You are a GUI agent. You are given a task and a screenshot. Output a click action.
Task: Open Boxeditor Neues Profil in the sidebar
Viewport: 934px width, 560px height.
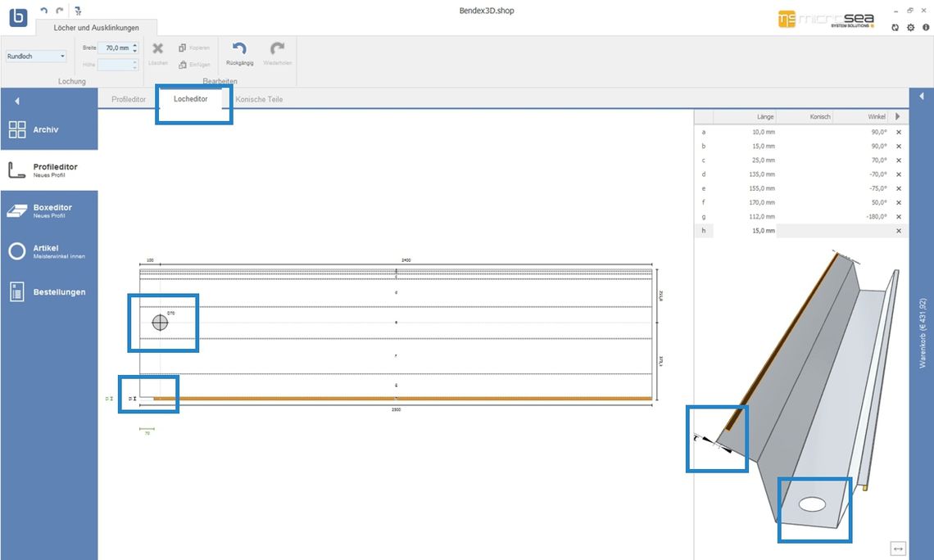49,210
